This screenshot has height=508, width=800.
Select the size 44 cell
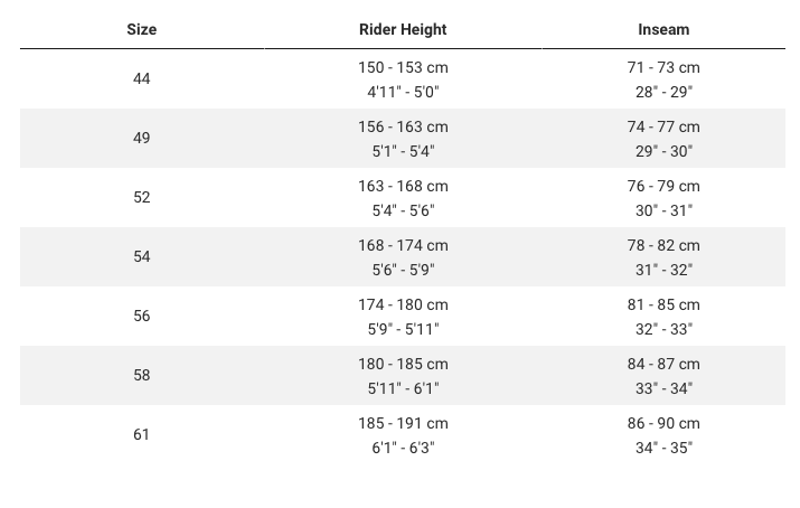click(x=142, y=79)
